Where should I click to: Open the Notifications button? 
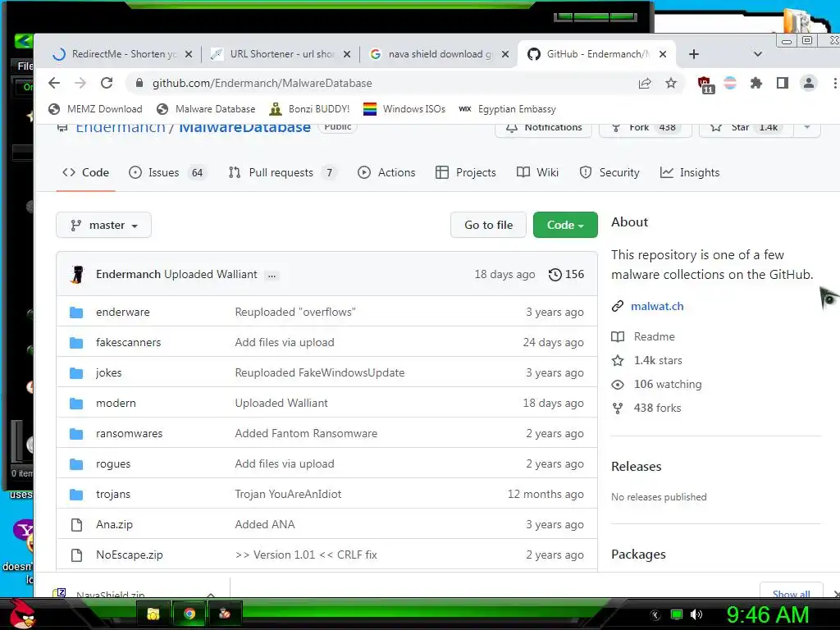click(544, 129)
